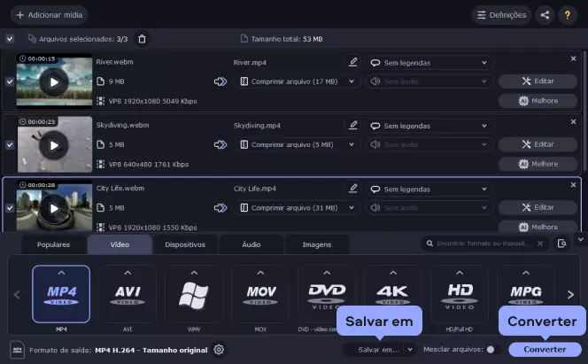Click Editar for River.webm

538,81
